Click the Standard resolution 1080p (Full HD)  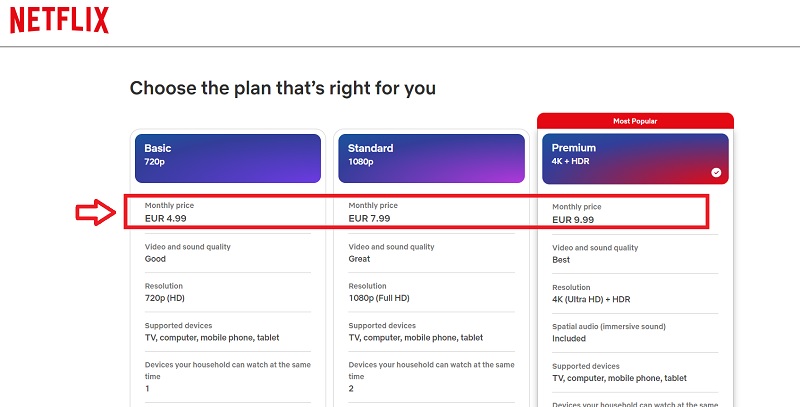coord(379,298)
